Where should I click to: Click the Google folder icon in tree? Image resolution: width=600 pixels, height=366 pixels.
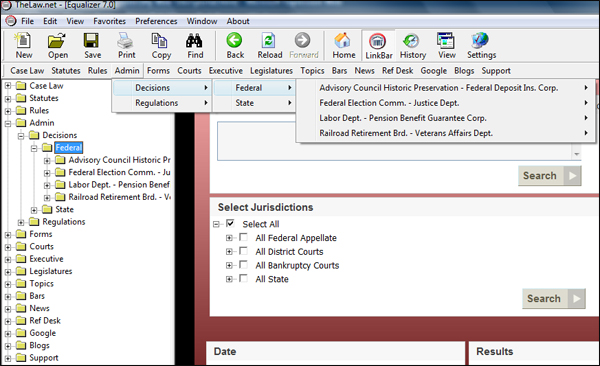21,333
